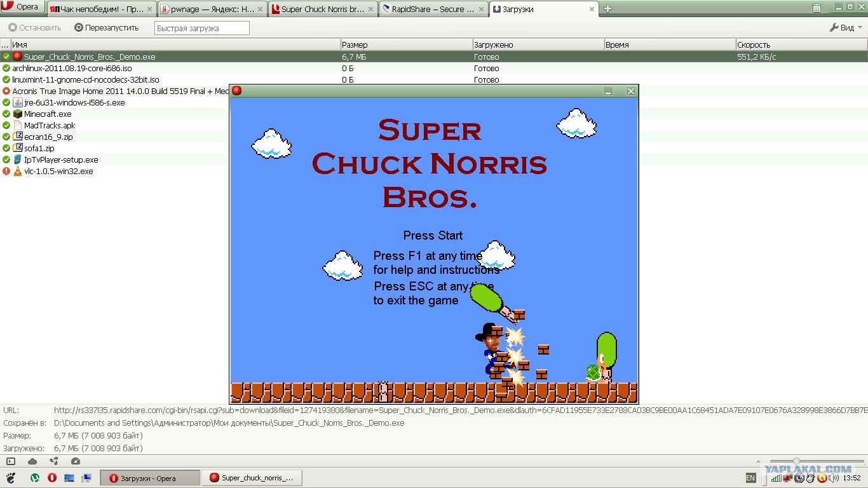868x488 pixels.
Task: Open the Opera Link cloud icon
Action: point(32,461)
